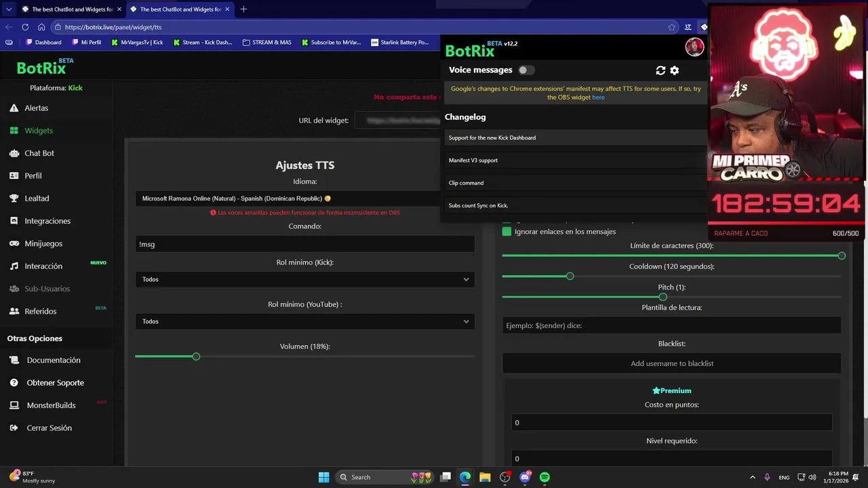Expand the Rol mínimo (YouTube) dropdown
This screenshot has height=488, width=868.
point(304,321)
